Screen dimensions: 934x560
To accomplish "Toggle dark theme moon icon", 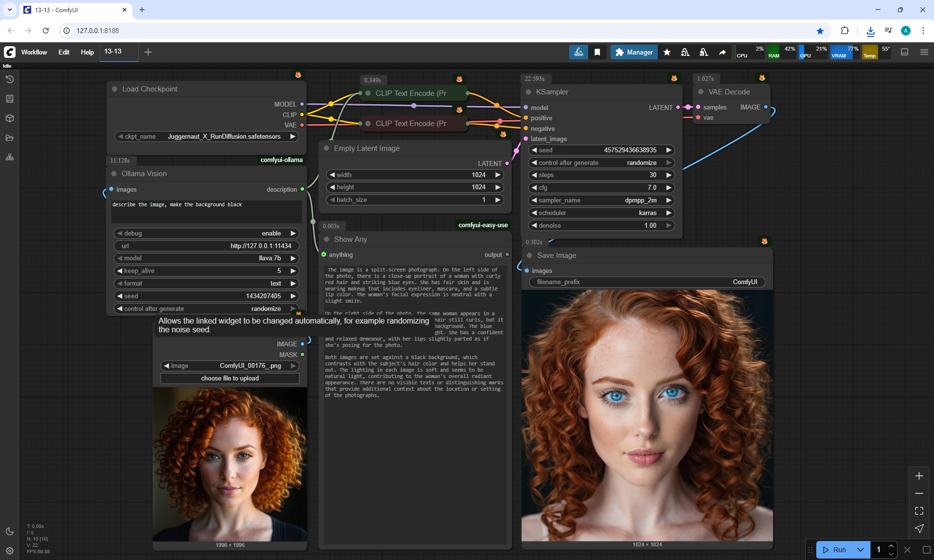I will [x=10, y=531].
